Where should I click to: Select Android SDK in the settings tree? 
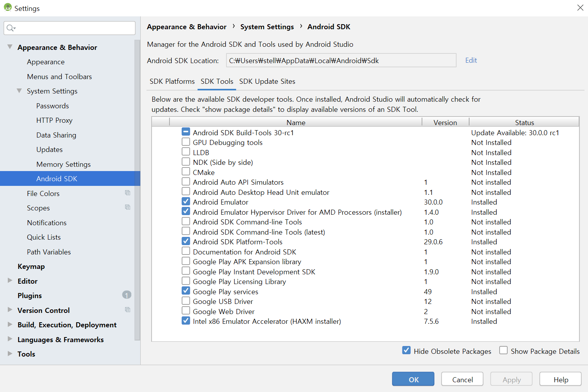[x=70, y=178]
